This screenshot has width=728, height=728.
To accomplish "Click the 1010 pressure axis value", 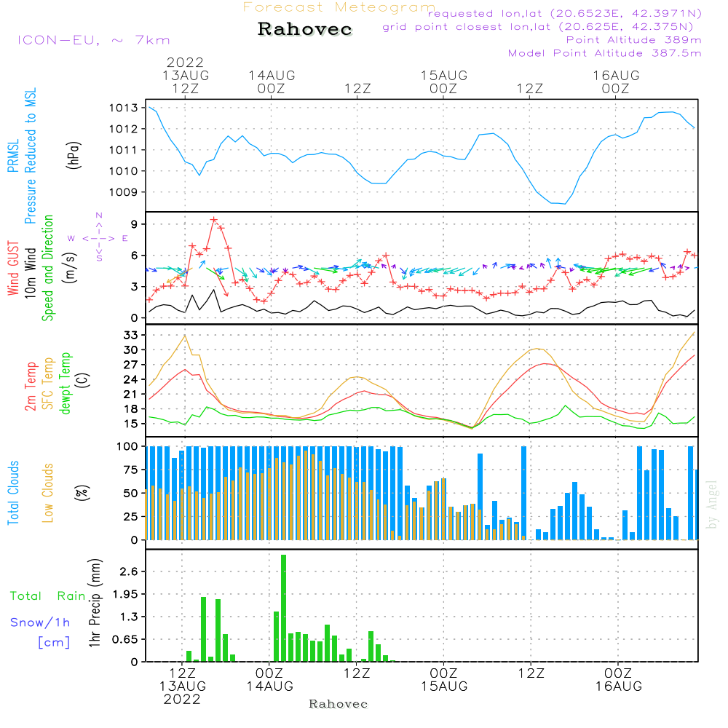I will (x=124, y=171).
